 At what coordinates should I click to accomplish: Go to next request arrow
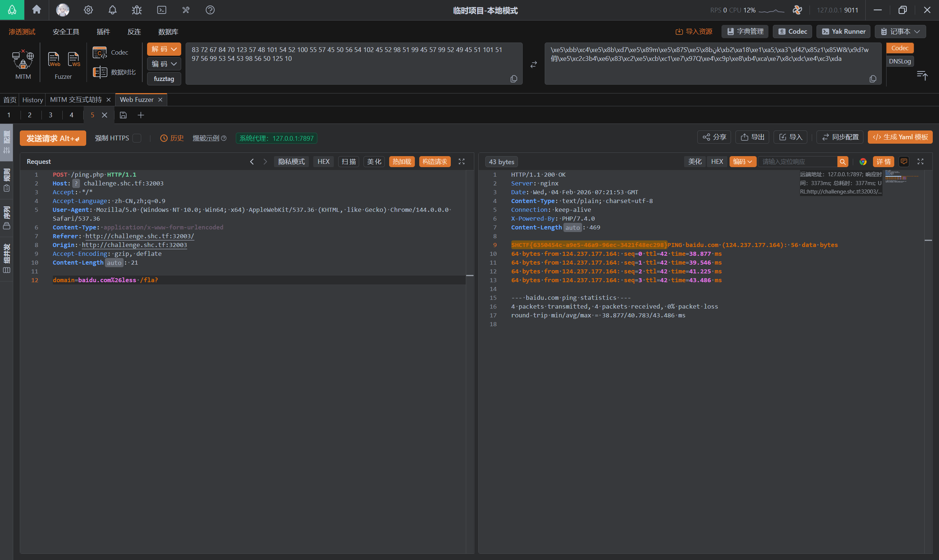(x=265, y=162)
